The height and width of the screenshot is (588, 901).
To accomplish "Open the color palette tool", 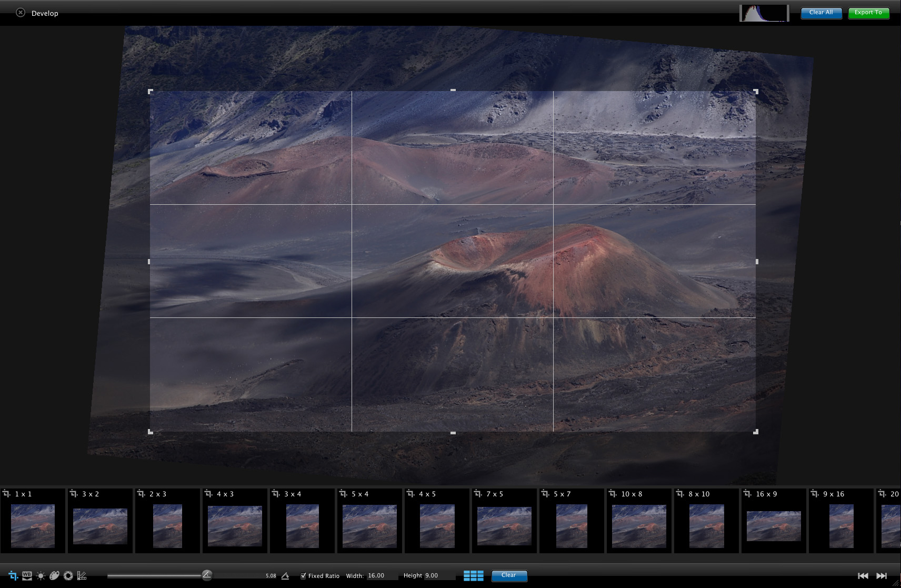I will coord(54,575).
